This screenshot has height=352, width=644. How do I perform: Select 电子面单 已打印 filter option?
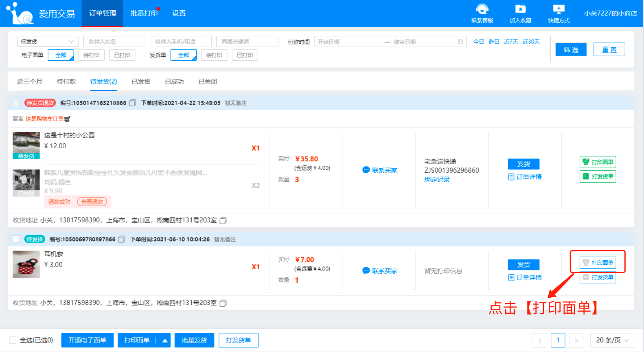point(122,55)
